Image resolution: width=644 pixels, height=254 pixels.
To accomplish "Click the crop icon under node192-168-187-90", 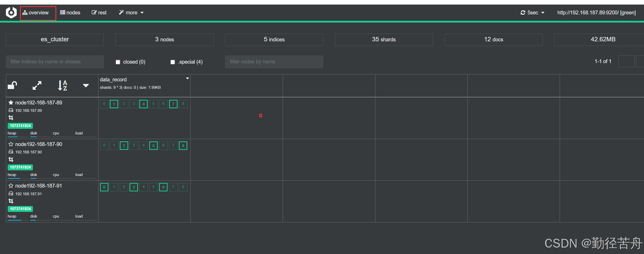I will [x=11, y=159].
